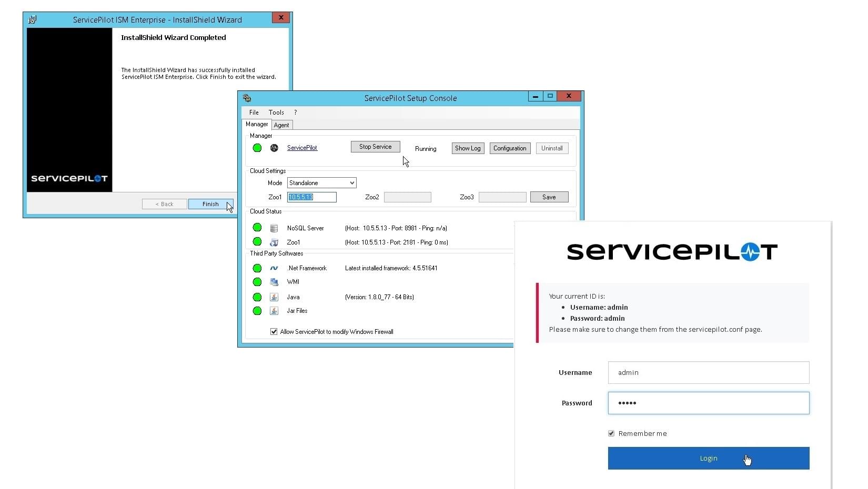
Task: Click the green status light for Jar Files
Action: click(257, 311)
